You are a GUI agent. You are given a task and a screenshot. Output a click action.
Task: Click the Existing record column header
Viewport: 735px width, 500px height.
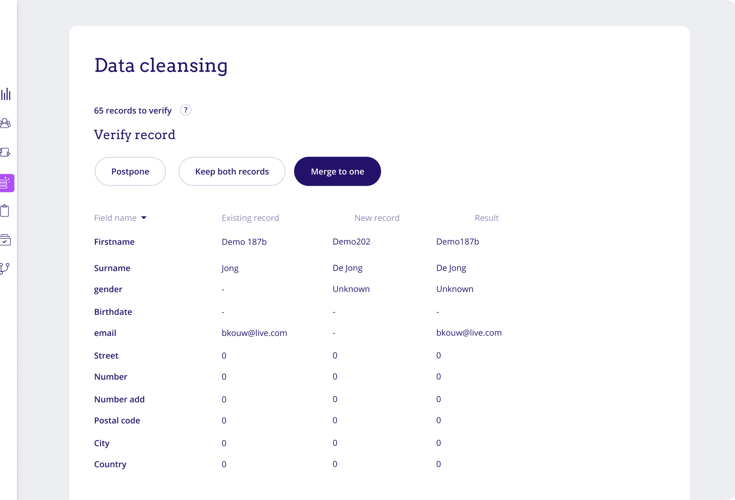click(250, 218)
